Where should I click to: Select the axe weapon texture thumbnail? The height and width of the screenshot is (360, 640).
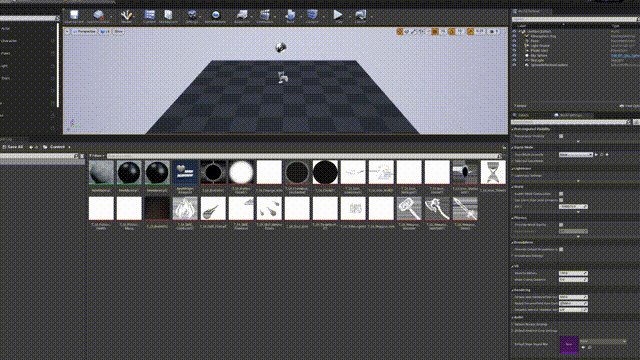(x=437, y=209)
